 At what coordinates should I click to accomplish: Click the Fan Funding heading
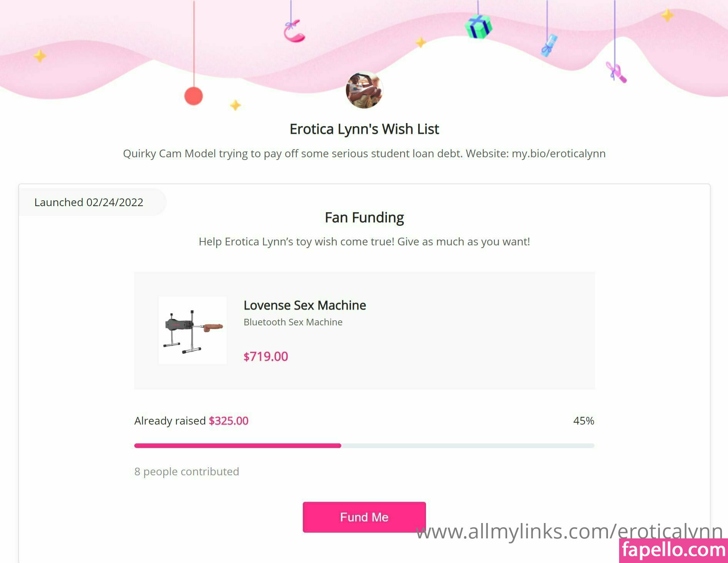point(364,218)
